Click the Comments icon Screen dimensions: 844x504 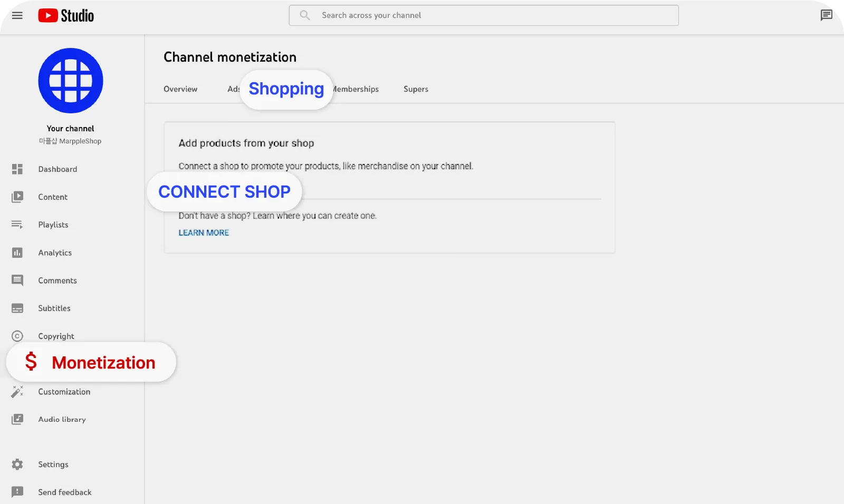(17, 280)
